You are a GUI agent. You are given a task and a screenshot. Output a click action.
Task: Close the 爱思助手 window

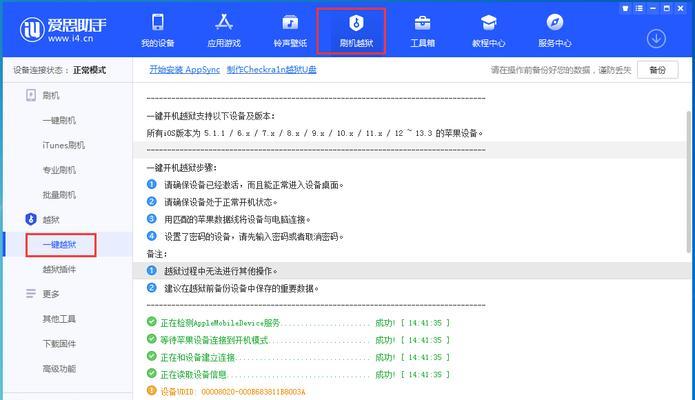coord(680,8)
